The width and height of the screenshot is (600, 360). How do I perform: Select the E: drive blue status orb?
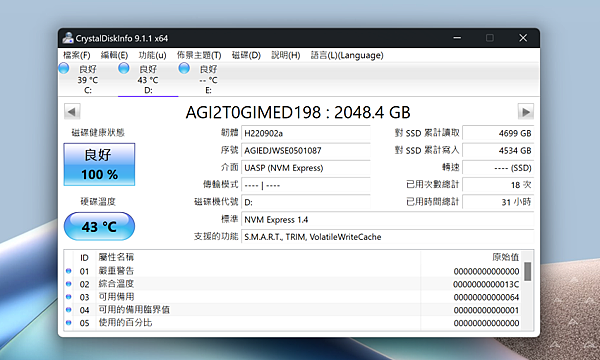(184, 68)
